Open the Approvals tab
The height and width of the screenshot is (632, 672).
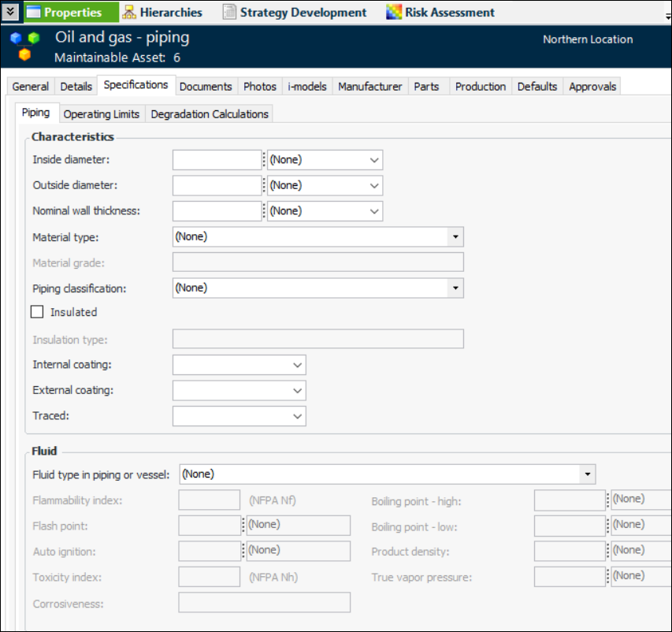click(x=592, y=86)
